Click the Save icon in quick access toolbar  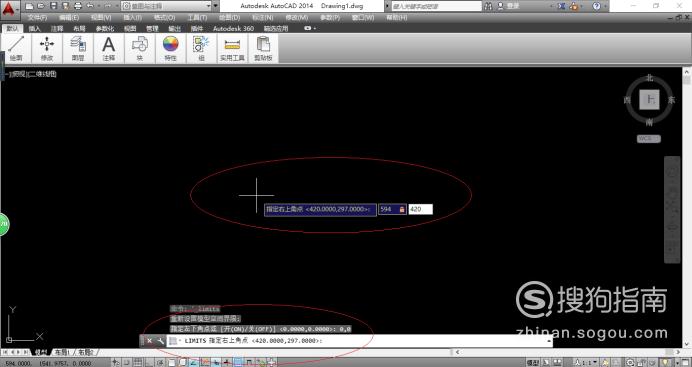(53, 6)
